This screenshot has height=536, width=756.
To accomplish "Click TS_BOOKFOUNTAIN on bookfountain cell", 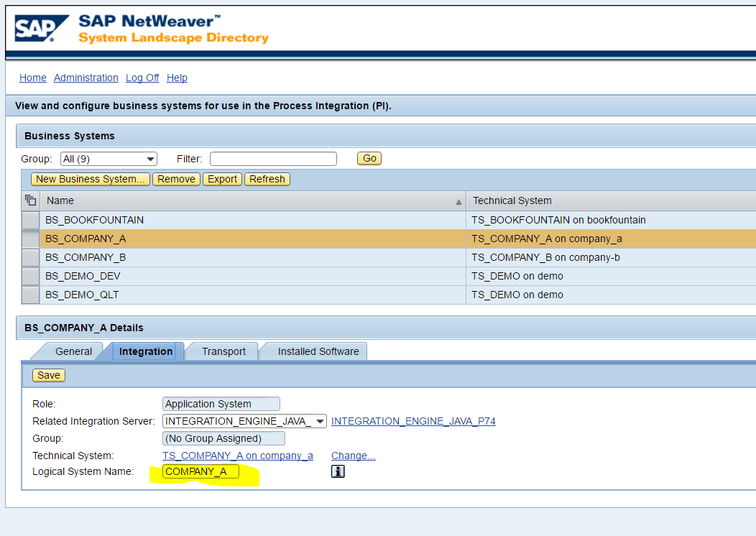I will tap(612, 220).
